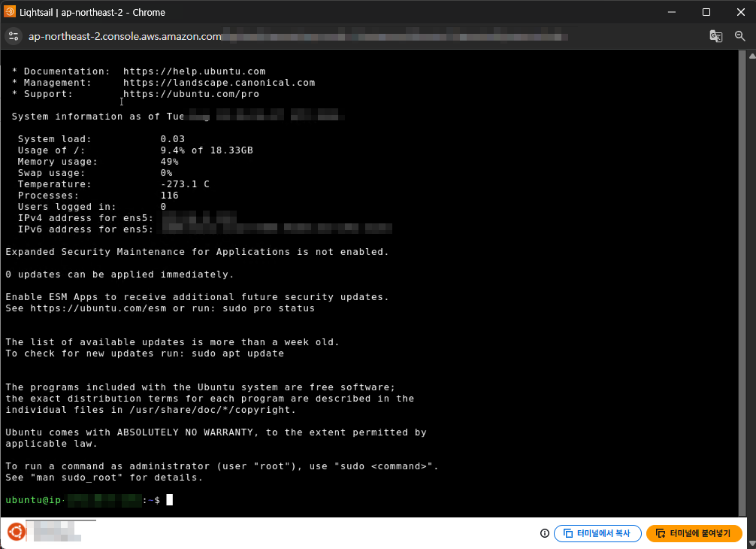Click the Processes value 116

click(x=169, y=196)
